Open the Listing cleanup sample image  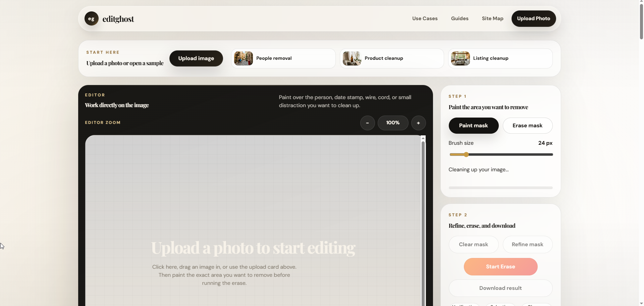pyautogui.click(x=460, y=58)
